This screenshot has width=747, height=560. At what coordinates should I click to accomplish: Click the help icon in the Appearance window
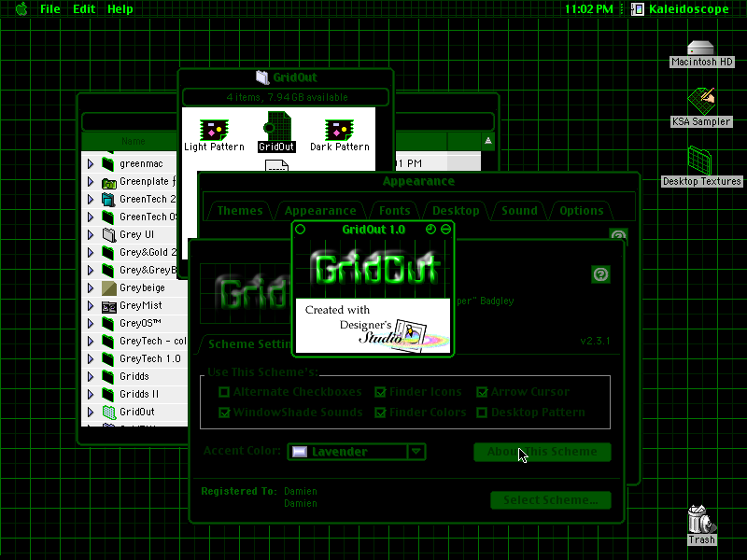point(618,236)
